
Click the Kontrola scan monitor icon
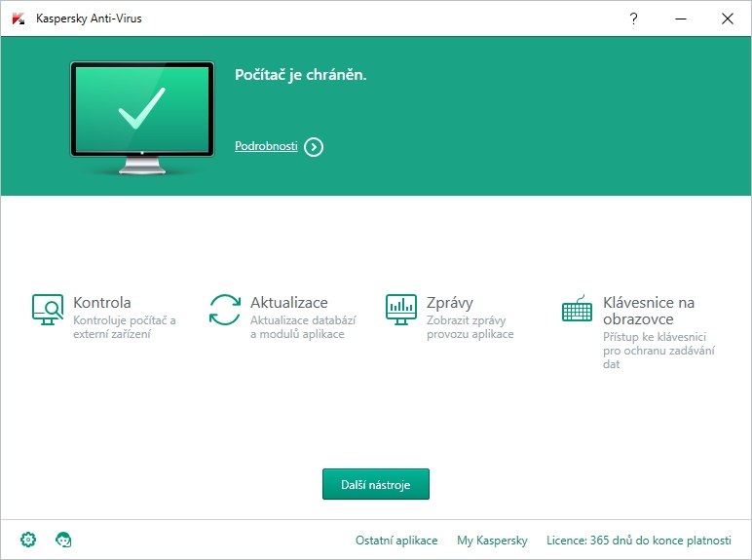click(48, 310)
